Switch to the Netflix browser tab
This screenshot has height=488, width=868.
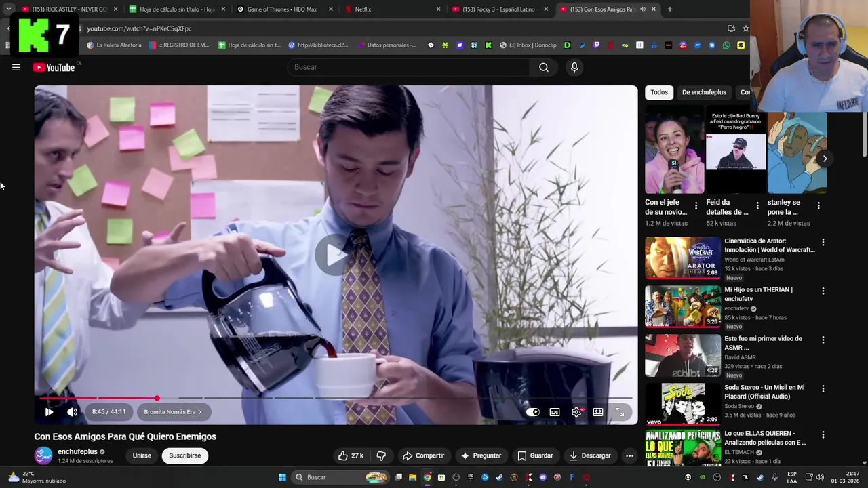pyautogui.click(x=392, y=9)
